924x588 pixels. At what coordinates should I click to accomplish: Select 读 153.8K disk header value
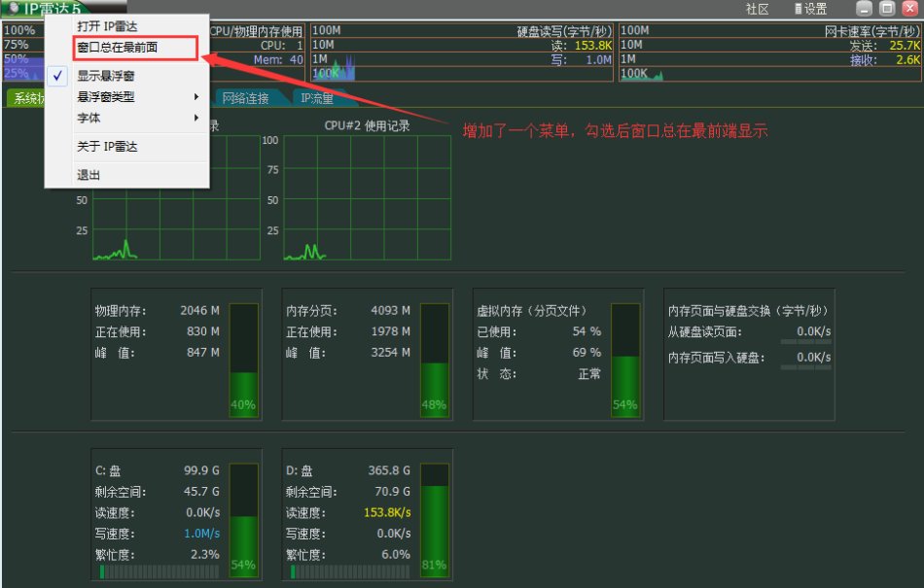point(593,46)
